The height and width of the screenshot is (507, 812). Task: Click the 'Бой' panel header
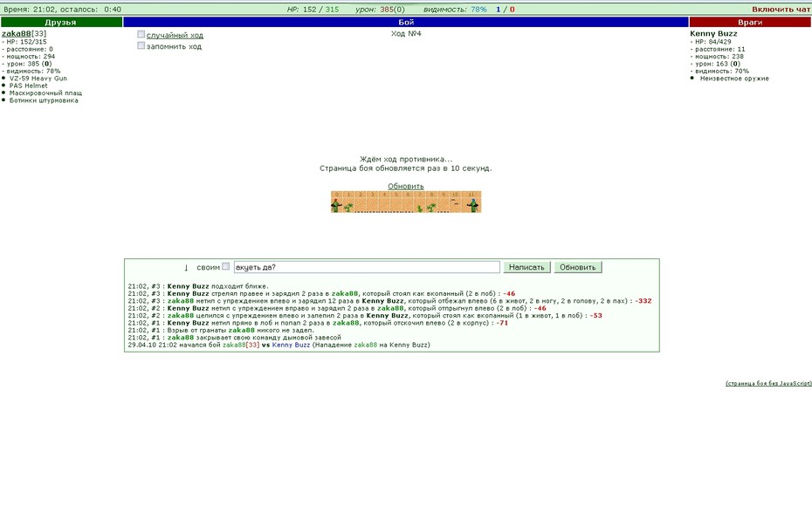pos(406,22)
